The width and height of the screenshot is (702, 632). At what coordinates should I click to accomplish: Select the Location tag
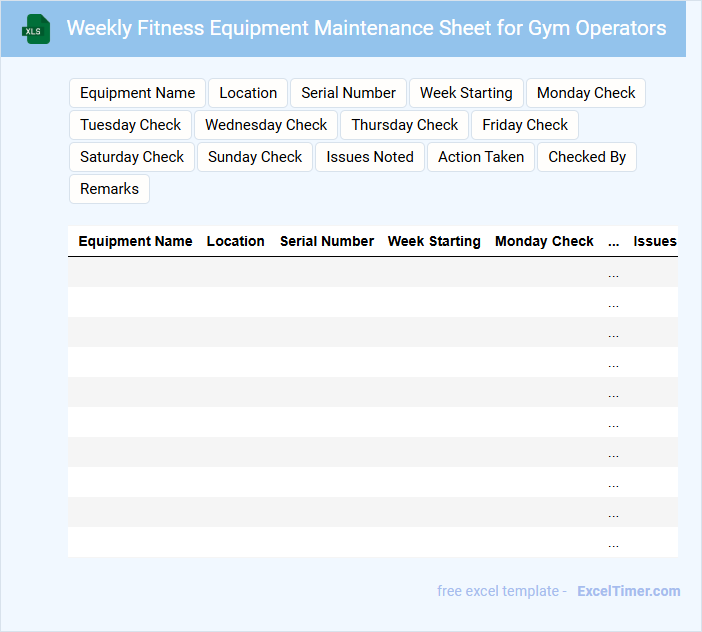point(248,93)
